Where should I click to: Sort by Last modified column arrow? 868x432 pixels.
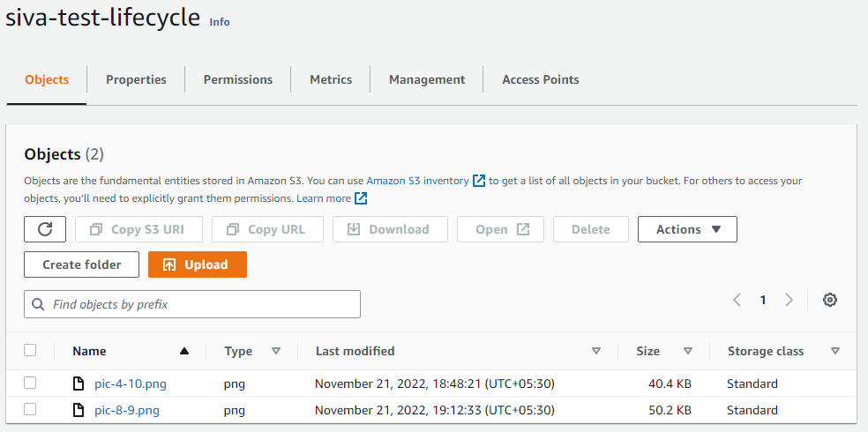pos(595,351)
